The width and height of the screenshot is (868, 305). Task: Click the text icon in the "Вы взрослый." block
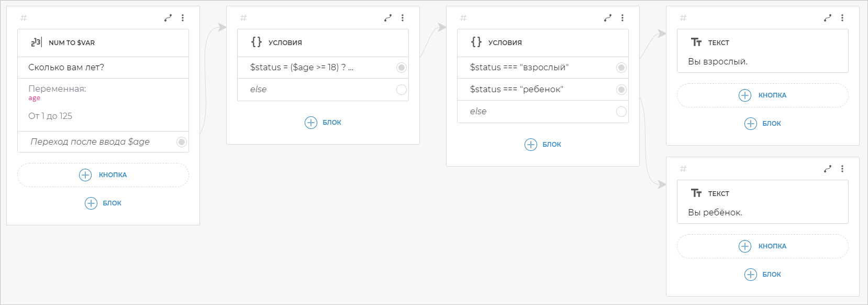click(696, 42)
